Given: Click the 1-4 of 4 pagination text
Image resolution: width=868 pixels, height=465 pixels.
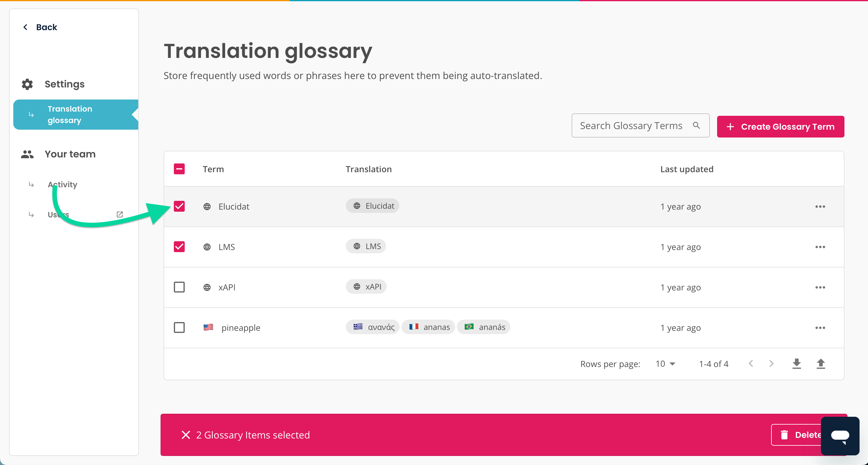Looking at the screenshot, I should click(x=713, y=364).
